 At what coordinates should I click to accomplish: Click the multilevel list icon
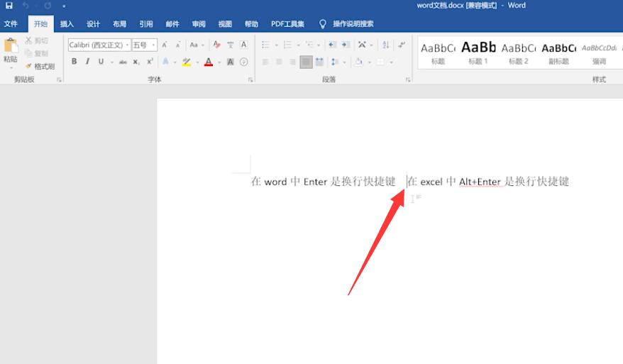(x=309, y=45)
